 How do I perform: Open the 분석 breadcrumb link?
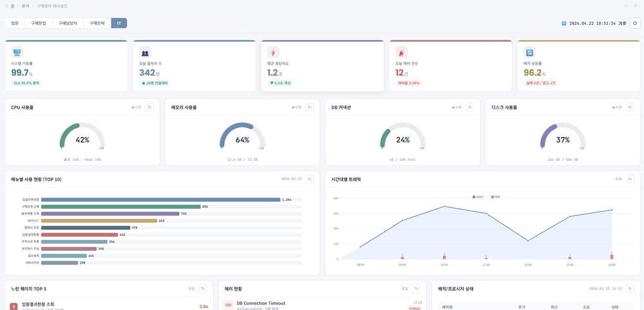[x=26, y=6]
